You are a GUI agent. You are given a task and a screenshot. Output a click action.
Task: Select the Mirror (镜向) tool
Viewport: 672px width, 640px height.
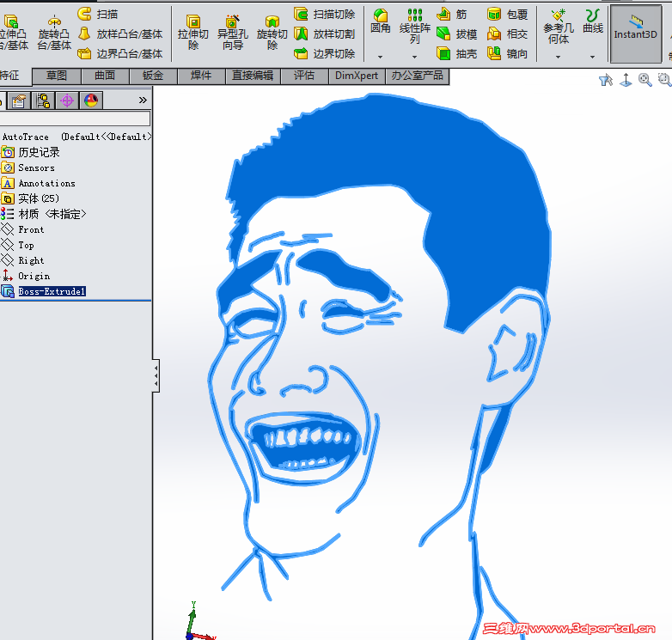click(507, 53)
